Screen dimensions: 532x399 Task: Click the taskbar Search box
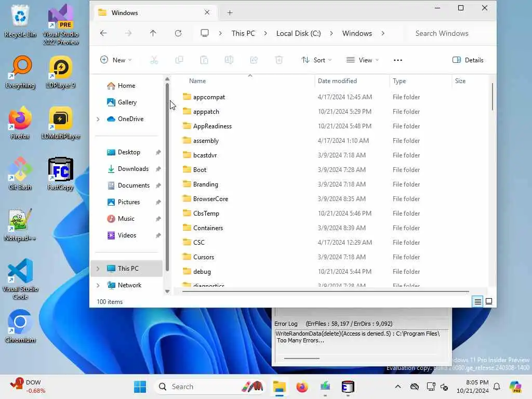coord(210,387)
